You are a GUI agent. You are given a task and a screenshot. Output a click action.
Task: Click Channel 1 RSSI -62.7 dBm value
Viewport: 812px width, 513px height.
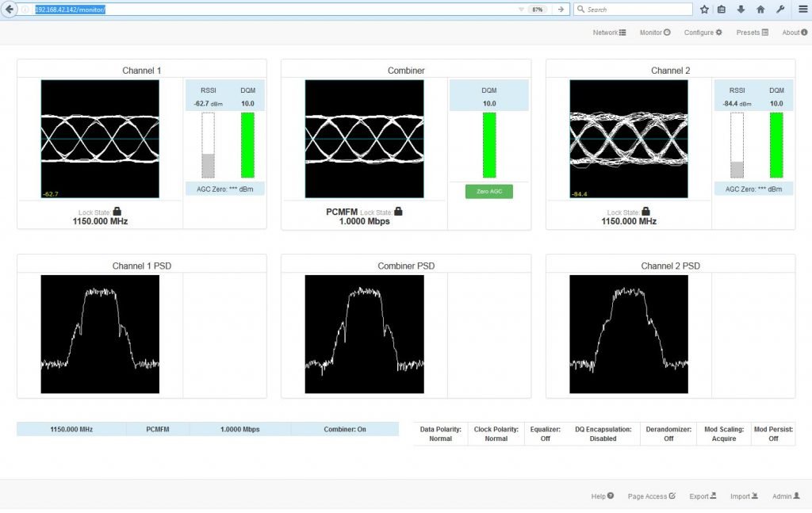tap(209, 104)
